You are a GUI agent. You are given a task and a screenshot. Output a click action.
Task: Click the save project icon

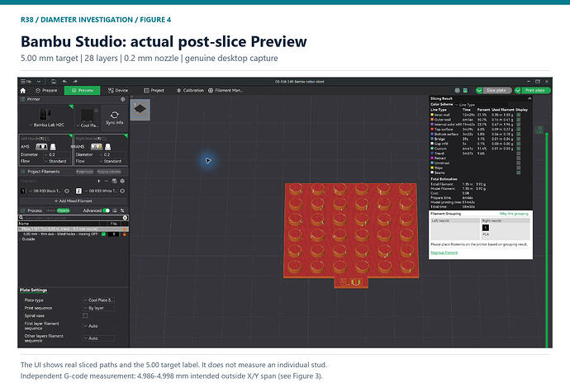[54, 82]
